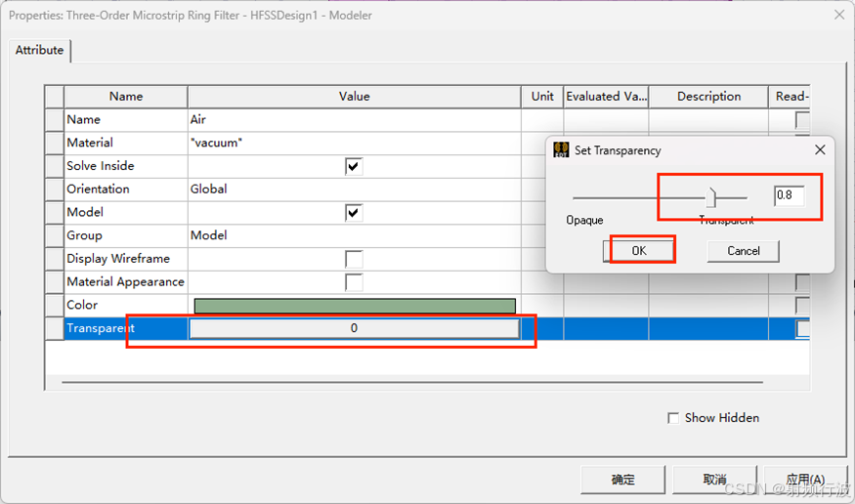Select the Orientation row label

tap(126, 189)
